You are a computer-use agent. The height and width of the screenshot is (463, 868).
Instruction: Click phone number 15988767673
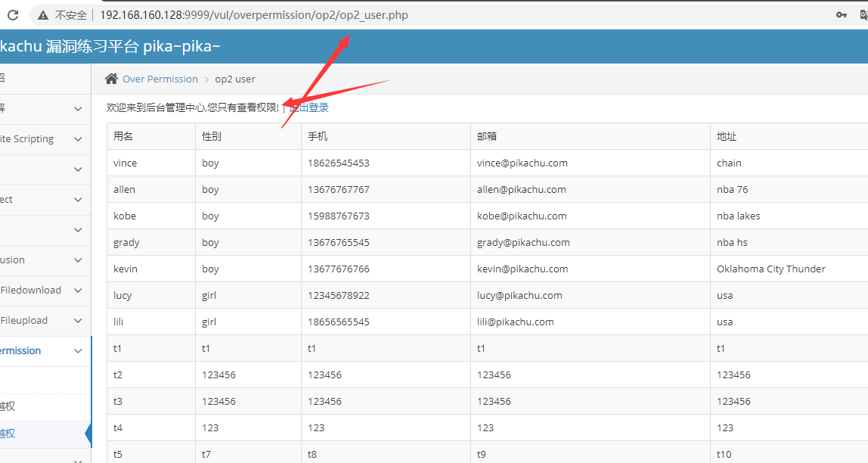pos(339,216)
